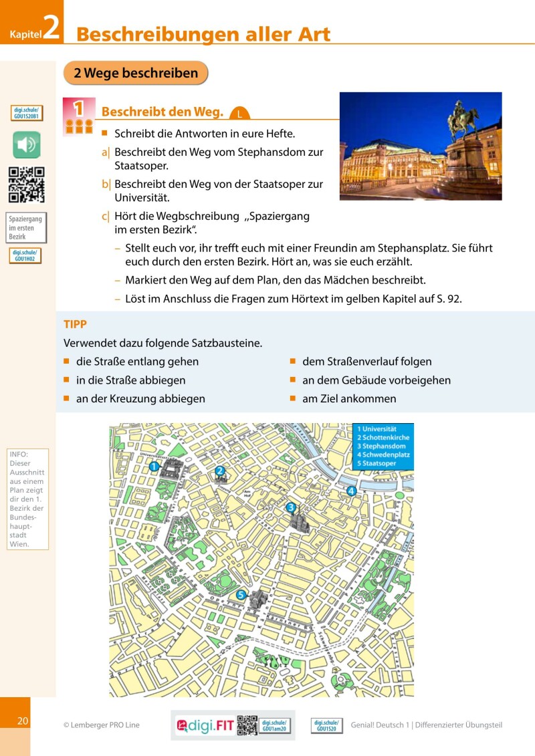535x756 pixels.
Task: Click legend entry '5 Staatsoper'
Action: 377,463
